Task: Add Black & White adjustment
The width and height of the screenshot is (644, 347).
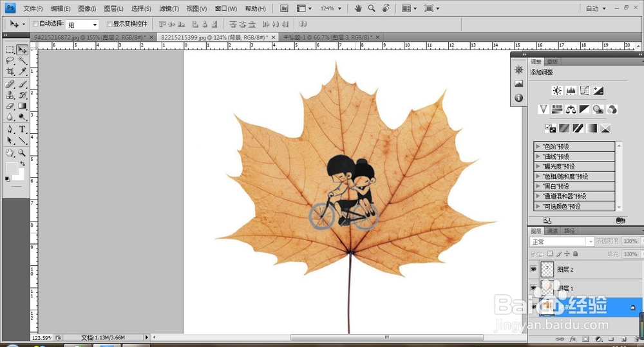Action: 585,109
